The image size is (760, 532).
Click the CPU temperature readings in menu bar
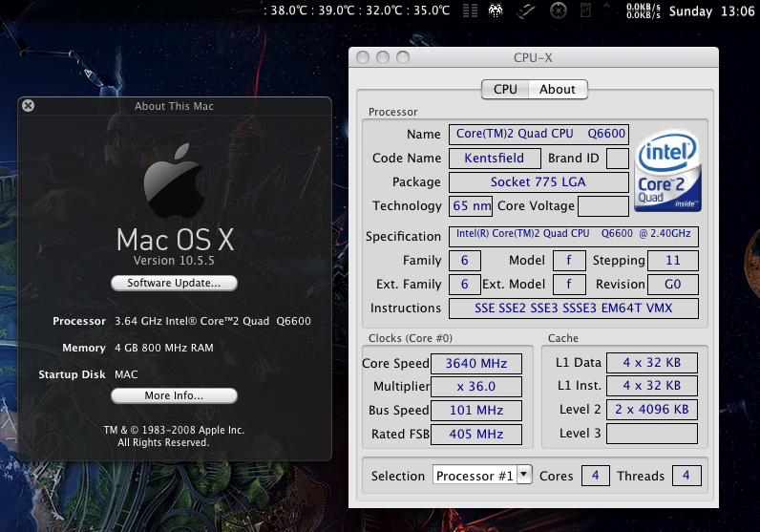click(x=357, y=11)
